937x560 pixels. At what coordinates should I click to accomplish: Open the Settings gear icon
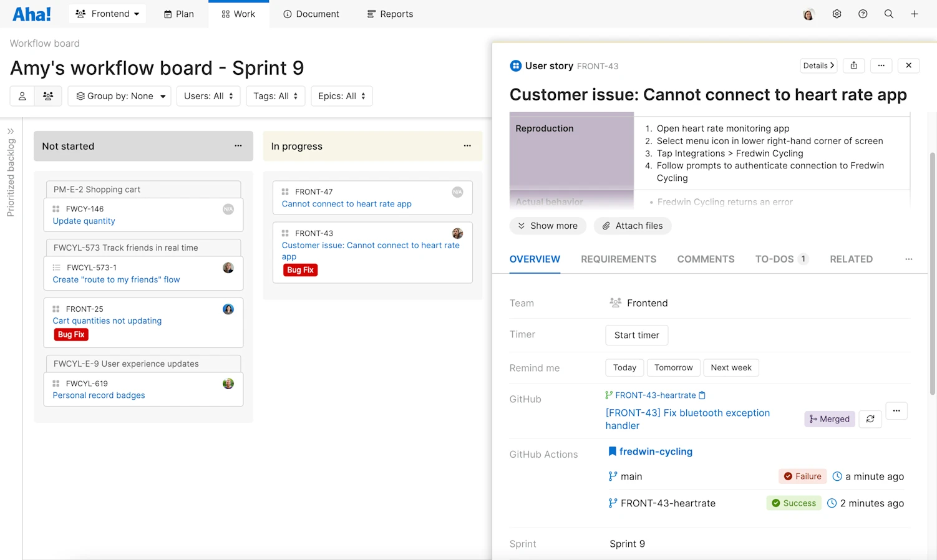click(x=837, y=14)
